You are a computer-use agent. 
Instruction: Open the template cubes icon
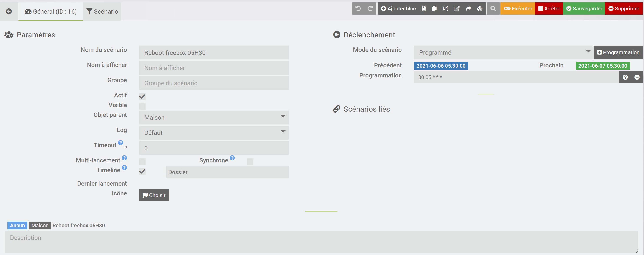click(x=480, y=8)
